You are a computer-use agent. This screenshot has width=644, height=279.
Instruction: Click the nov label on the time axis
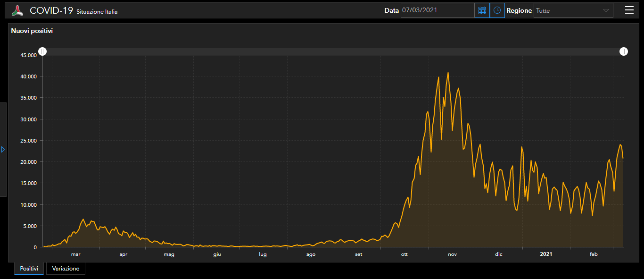pyautogui.click(x=452, y=254)
